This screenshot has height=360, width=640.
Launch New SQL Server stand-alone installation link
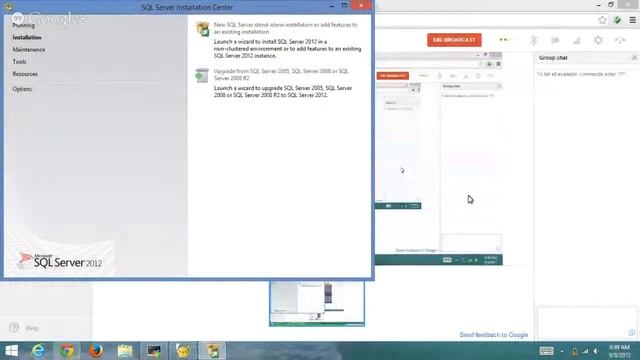(285, 28)
